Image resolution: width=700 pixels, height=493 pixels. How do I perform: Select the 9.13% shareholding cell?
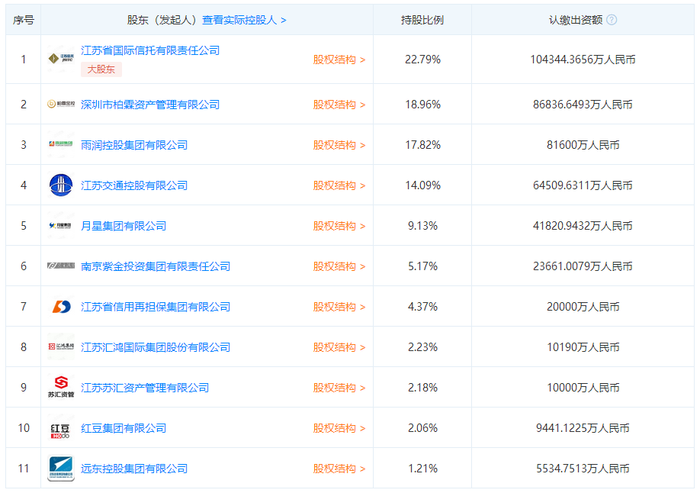422,226
